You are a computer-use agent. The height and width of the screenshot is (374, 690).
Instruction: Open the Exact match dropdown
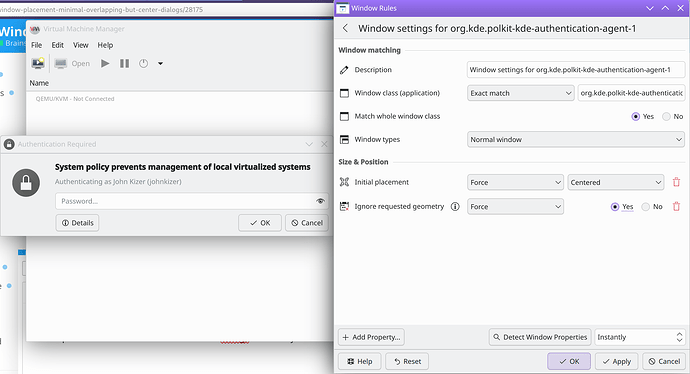tap(521, 93)
